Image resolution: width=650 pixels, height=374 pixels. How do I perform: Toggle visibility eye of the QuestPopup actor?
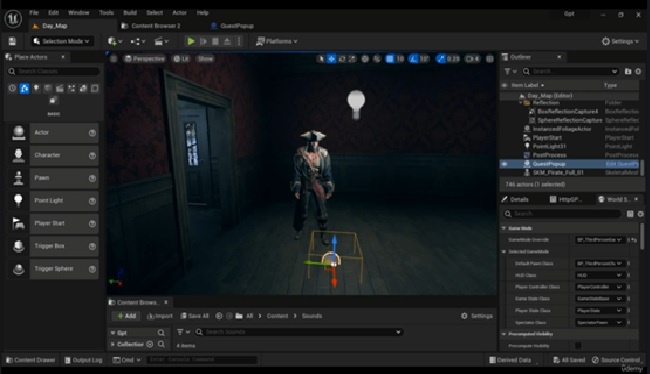tap(504, 164)
